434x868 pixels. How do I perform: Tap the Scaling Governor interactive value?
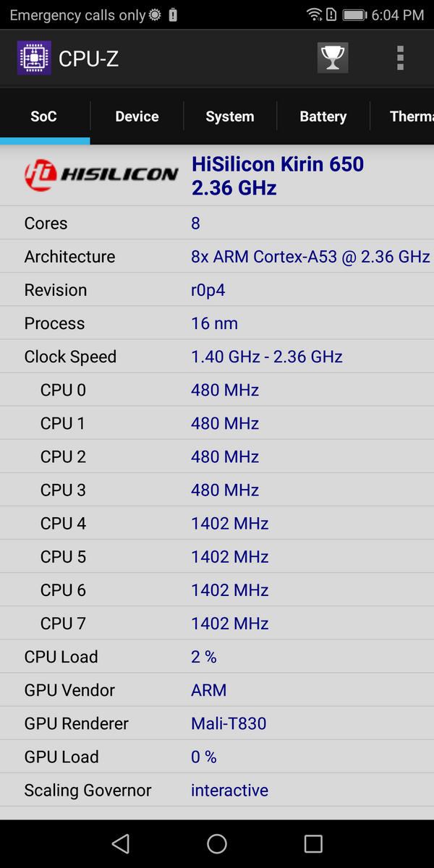pos(229,791)
